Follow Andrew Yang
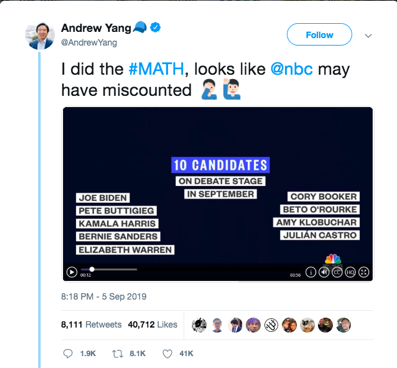Viewport: 397px width, 368px height. tap(319, 34)
